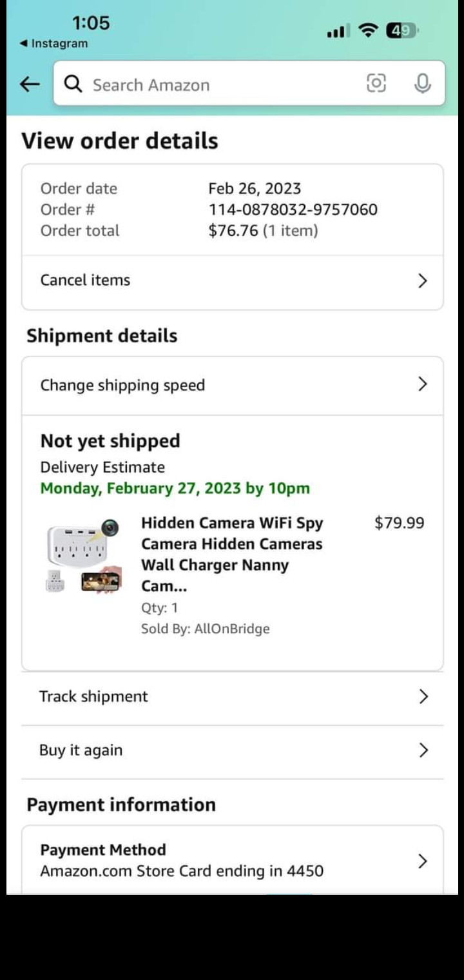Tap chevron beside Change shipping speed

(x=423, y=384)
